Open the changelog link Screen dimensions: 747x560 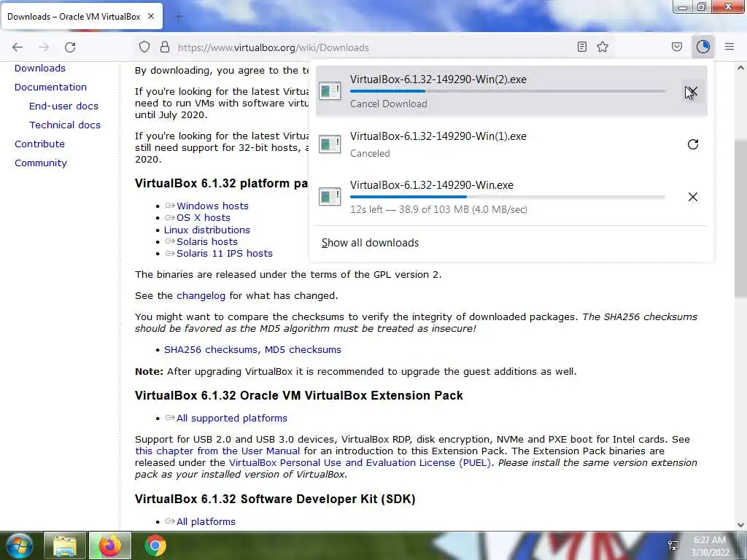click(201, 296)
